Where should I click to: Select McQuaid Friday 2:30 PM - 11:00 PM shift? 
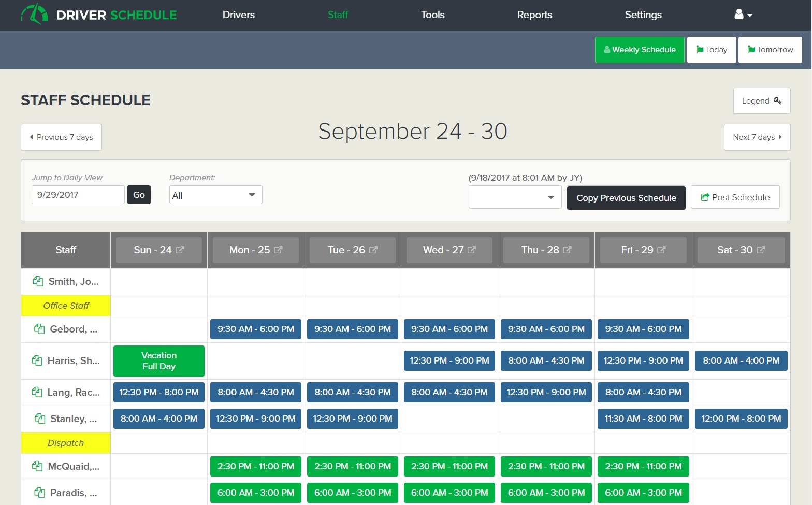643,466
